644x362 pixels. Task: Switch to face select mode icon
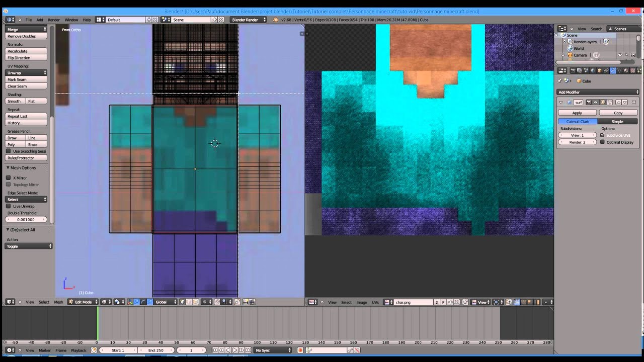195,302
